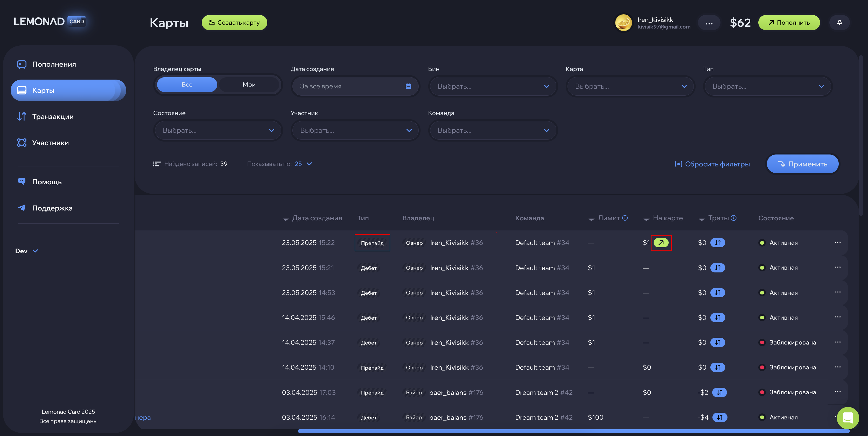Image resolution: width=868 pixels, height=436 pixels.
Task: Open three-dot menu for first card row
Action: pos(837,242)
